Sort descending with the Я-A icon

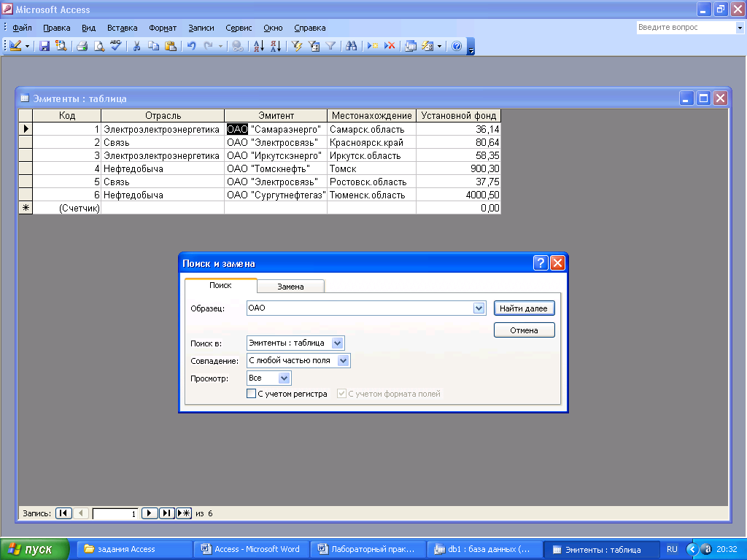click(x=275, y=46)
